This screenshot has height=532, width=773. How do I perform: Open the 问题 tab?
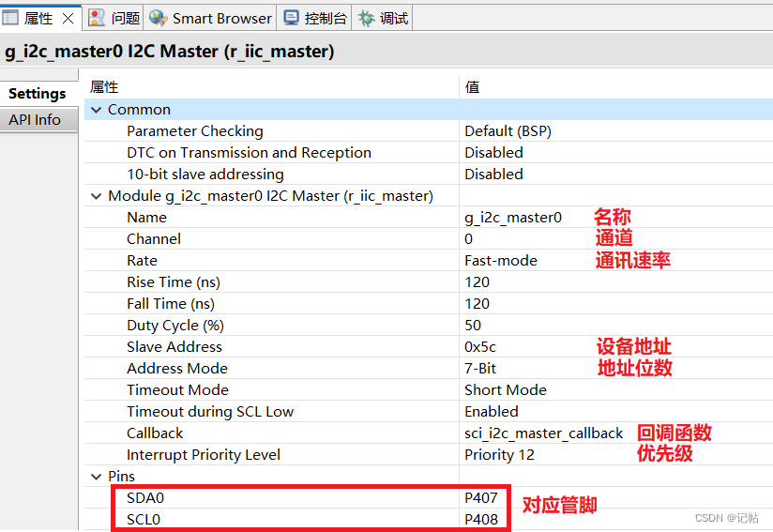point(114,18)
